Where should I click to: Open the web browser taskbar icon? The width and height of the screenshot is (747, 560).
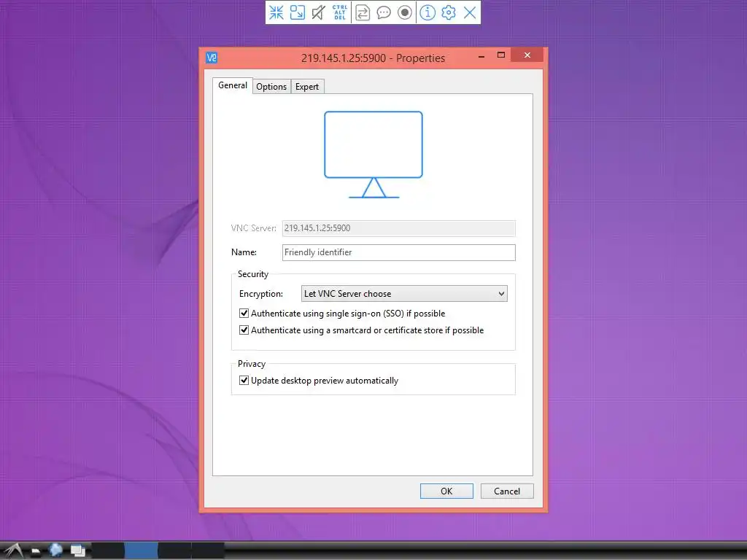click(55, 551)
